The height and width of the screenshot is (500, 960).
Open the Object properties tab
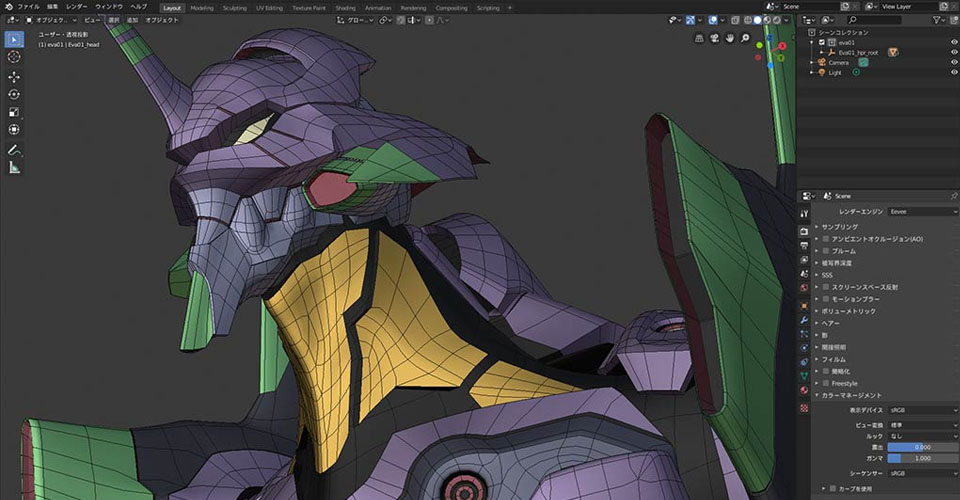pos(804,305)
